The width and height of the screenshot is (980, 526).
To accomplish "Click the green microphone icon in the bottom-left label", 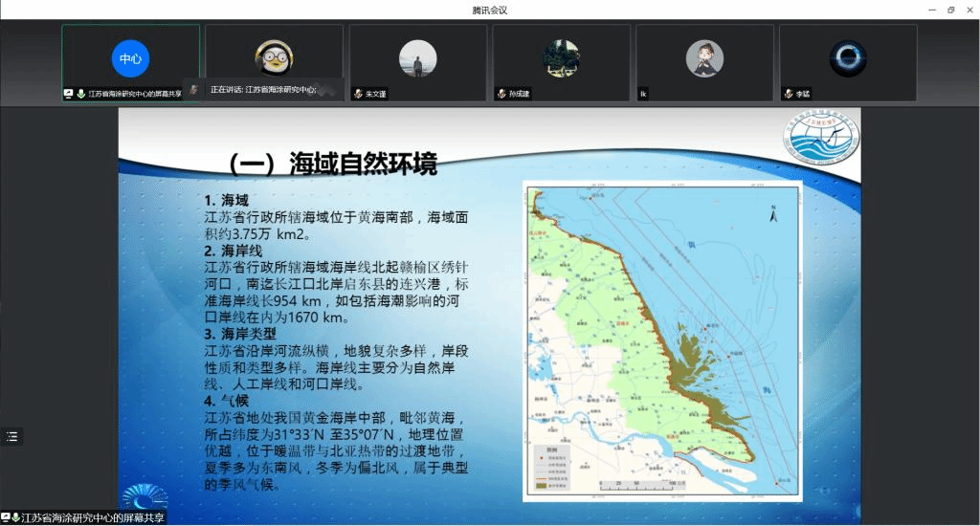I will (x=16, y=517).
